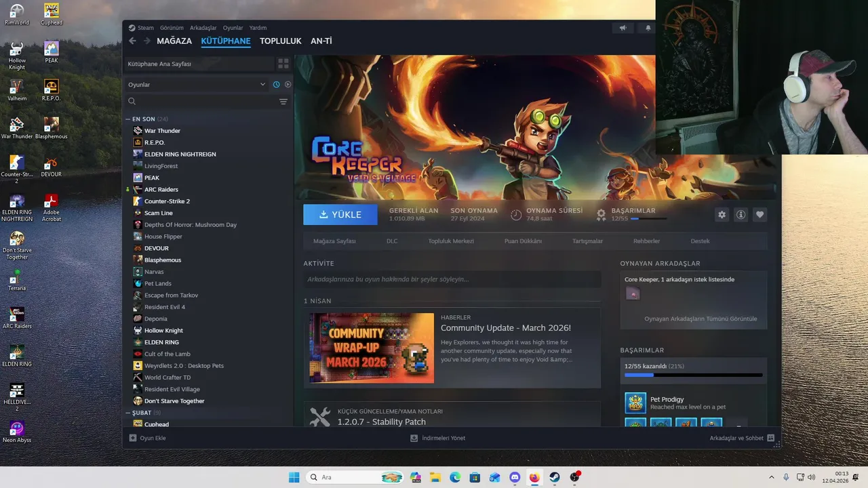868x488 pixels.
Task: Open the Puan Dükkânı link
Action: click(523, 241)
